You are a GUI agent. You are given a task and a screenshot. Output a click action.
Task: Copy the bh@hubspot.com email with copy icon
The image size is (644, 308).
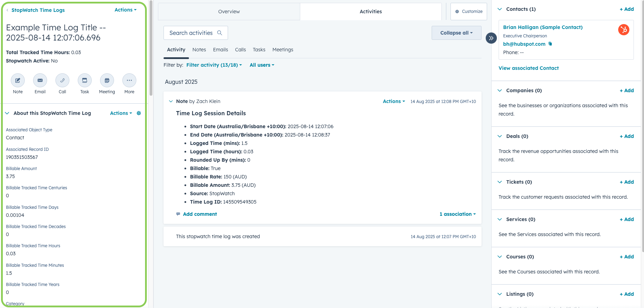(x=550, y=44)
